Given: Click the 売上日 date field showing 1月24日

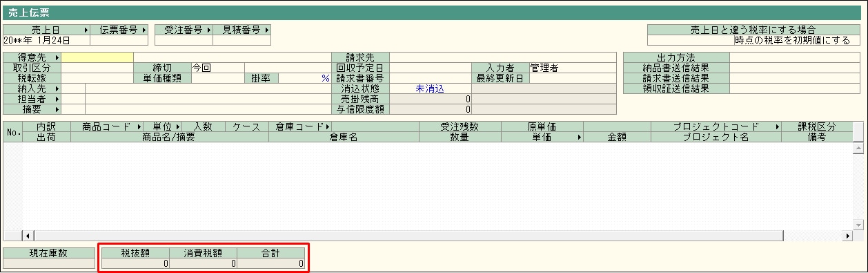Looking at the screenshot, I should point(46,40).
